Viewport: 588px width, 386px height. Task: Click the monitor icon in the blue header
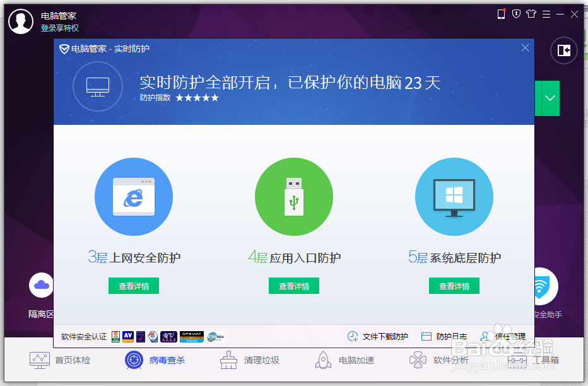98,86
